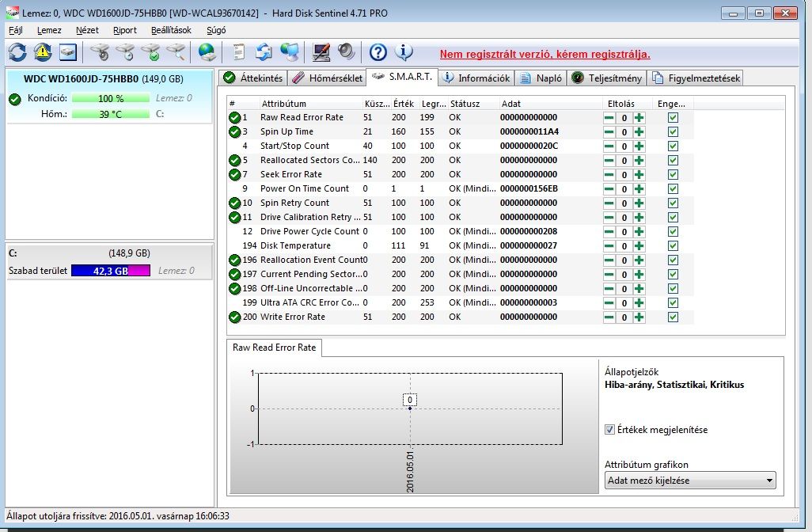Click the minus icon for Write Error Rate
Viewport: 812px width, 532px height.
coord(609,317)
